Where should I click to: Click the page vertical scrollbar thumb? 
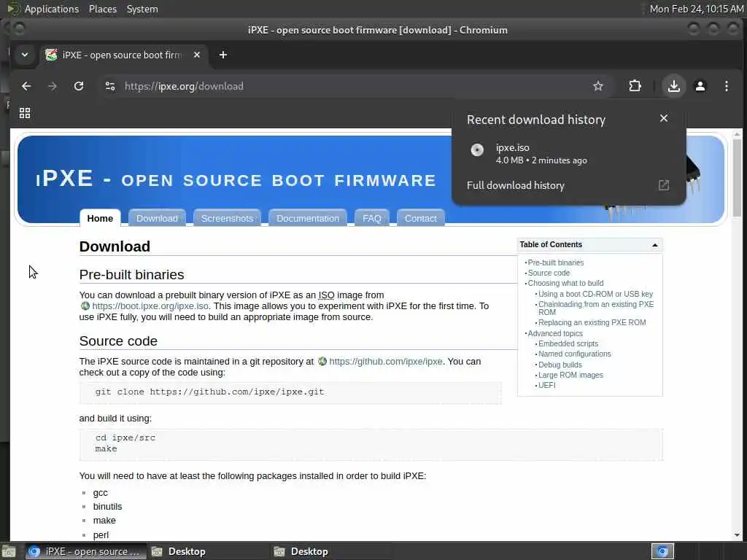[737, 179]
